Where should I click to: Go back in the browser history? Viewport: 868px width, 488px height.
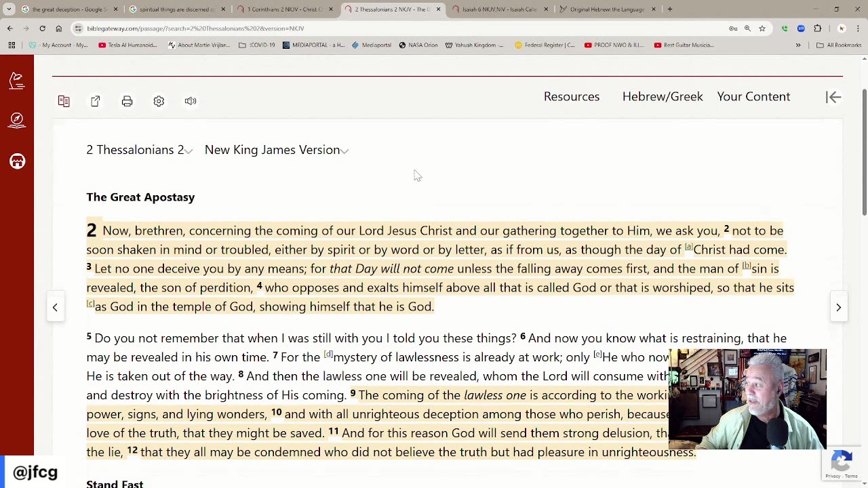click(9, 28)
